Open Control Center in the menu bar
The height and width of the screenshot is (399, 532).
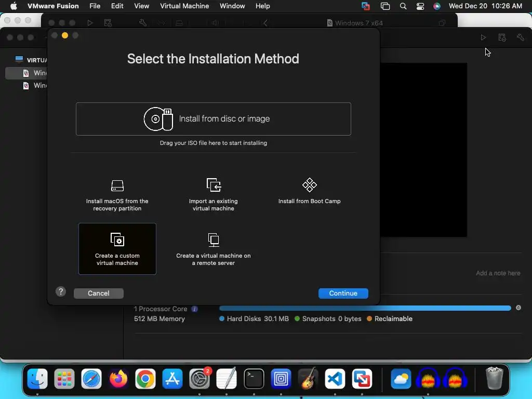[420, 6]
